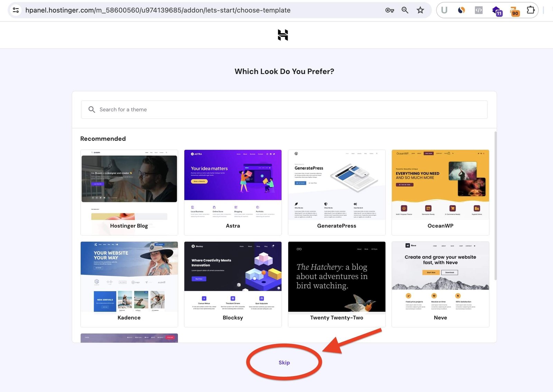Click the address bar URL
Screen dimensions: 553x392
(158, 10)
